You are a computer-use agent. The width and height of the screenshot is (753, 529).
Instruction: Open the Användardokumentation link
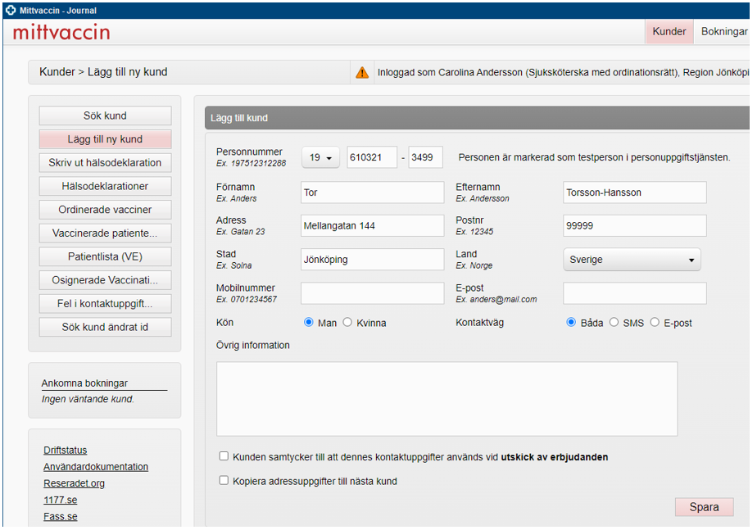(96, 467)
